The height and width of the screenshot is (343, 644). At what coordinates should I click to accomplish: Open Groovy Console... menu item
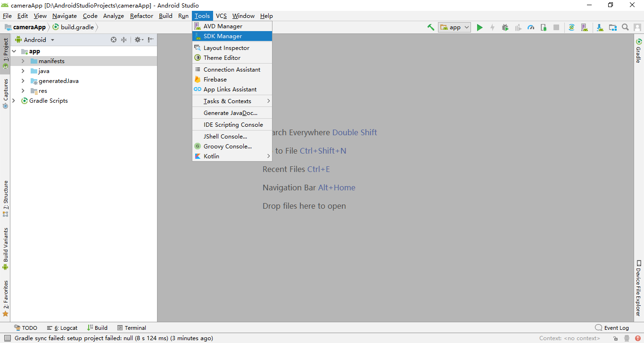232,147
